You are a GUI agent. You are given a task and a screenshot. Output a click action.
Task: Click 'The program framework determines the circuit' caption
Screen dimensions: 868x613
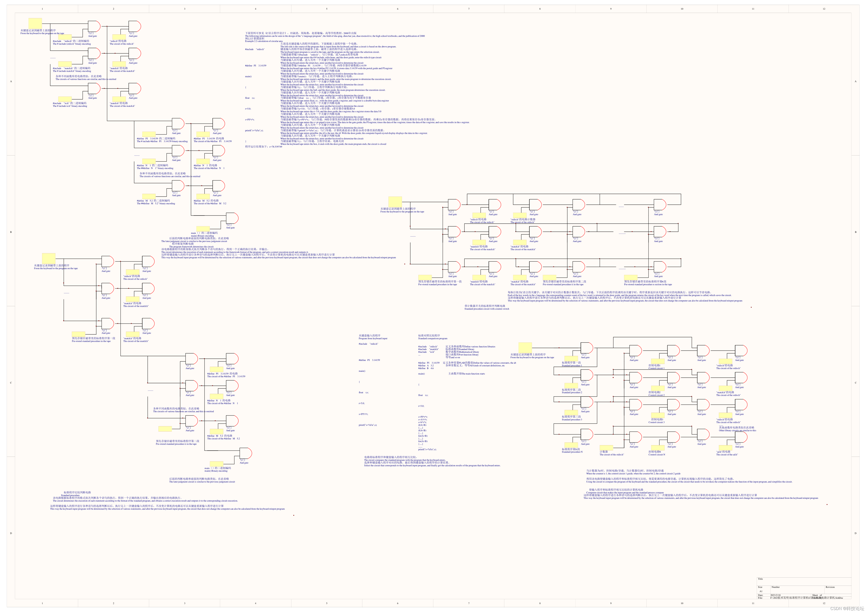191,247
